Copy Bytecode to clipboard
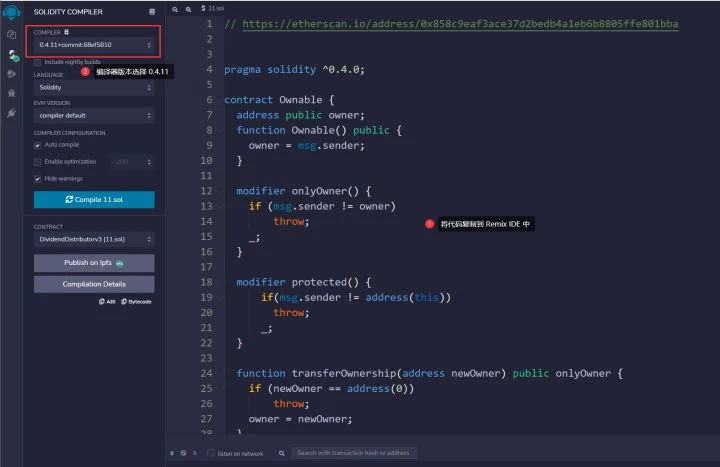The image size is (720, 467). pos(136,302)
